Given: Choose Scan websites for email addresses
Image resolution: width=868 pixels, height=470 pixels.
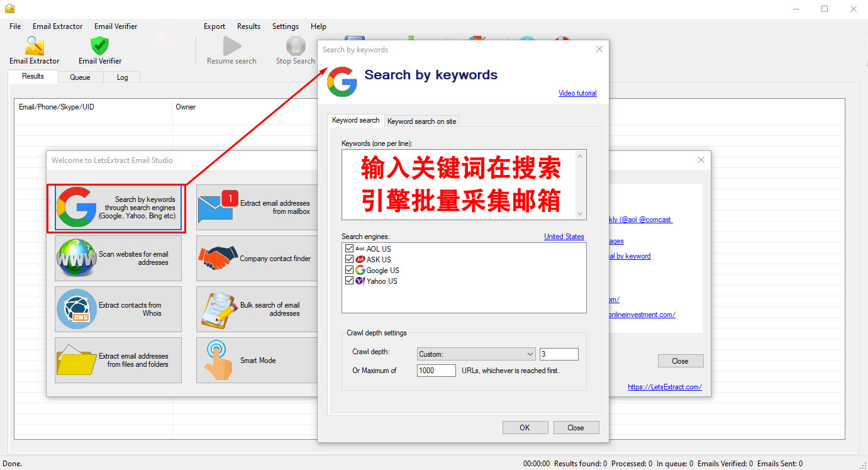Looking at the screenshot, I should tap(118, 259).
